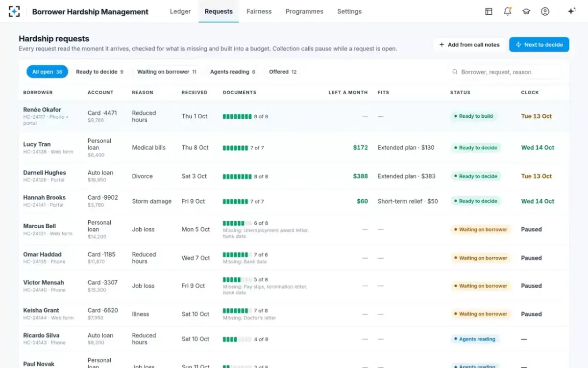Click the $388 left a month value
The width and height of the screenshot is (588, 368).
click(360, 176)
